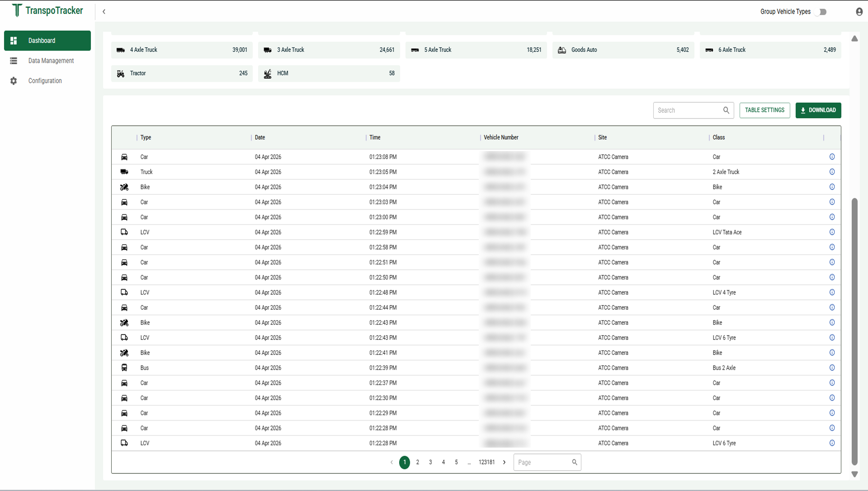
Task: Open info for the LCV Tata Ace row
Action: [832, 232]
